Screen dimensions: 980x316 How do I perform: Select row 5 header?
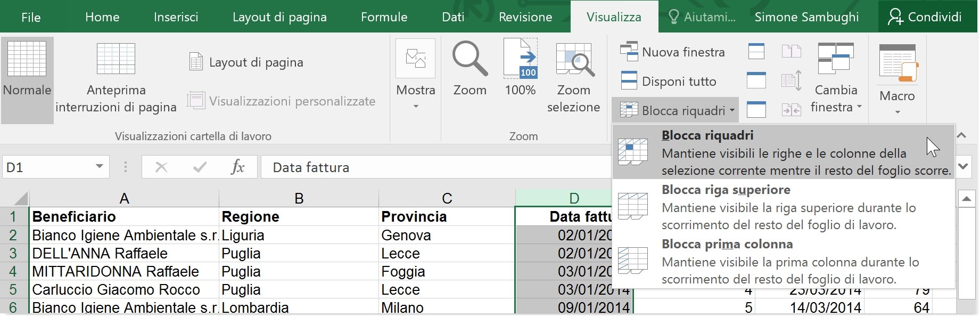click(14, 289)
